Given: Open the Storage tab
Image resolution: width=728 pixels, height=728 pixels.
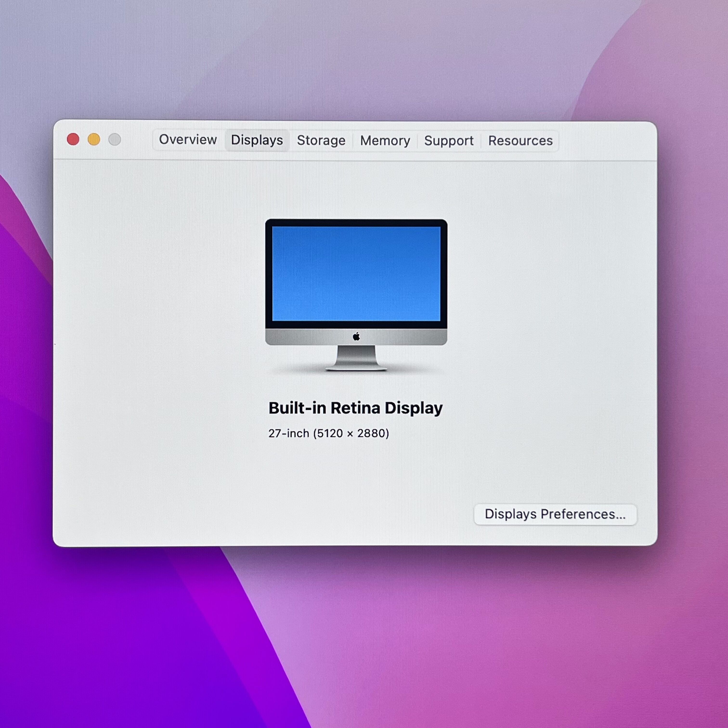Looking at the screenshot, I should tap(321, 140).
